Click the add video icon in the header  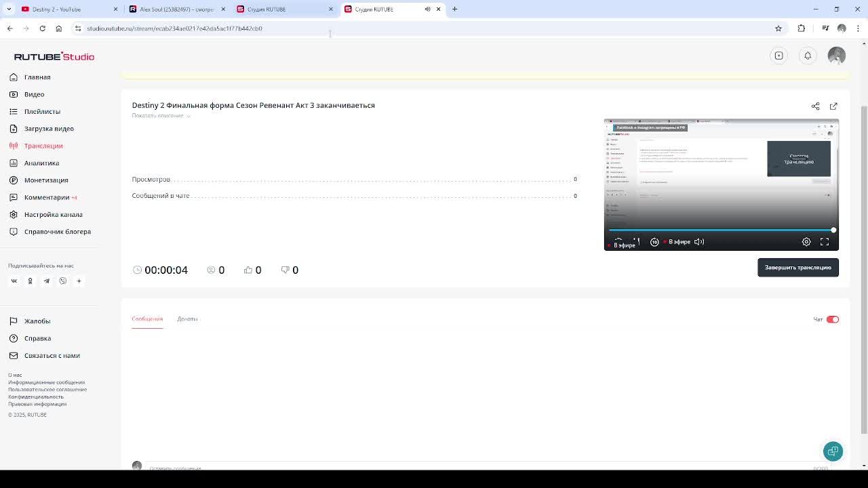(778, 56)
